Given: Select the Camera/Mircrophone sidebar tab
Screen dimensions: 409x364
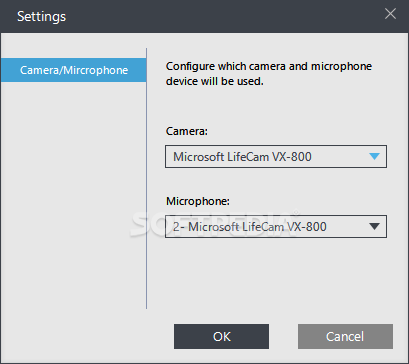Looking at the screenshot, I should point(73,70).
